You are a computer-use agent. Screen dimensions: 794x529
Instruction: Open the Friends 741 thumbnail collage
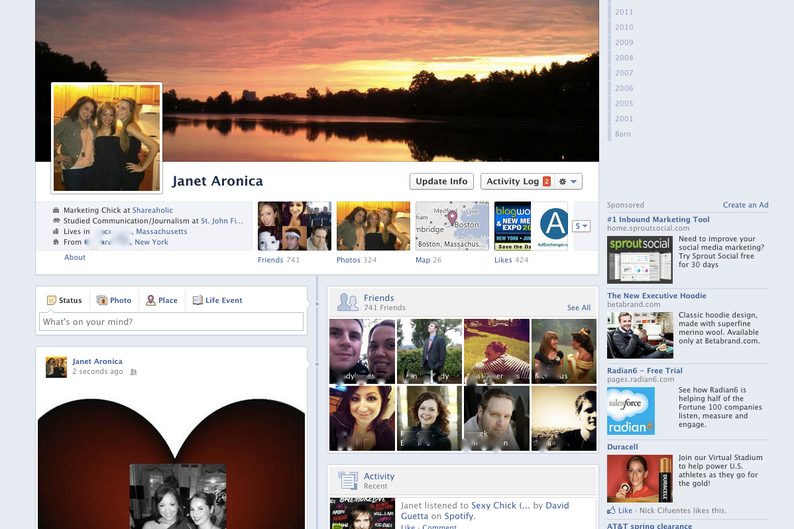pos(294,226)
